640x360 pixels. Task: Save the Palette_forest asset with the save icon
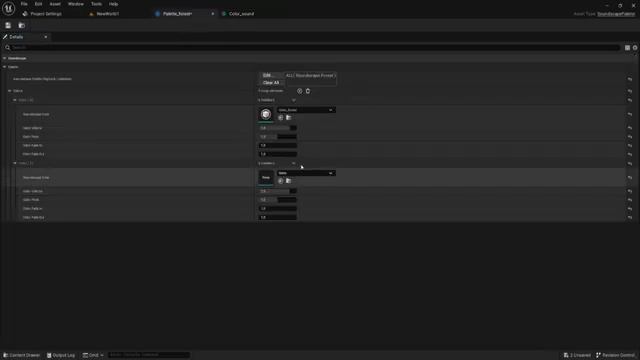pos(8,25)
